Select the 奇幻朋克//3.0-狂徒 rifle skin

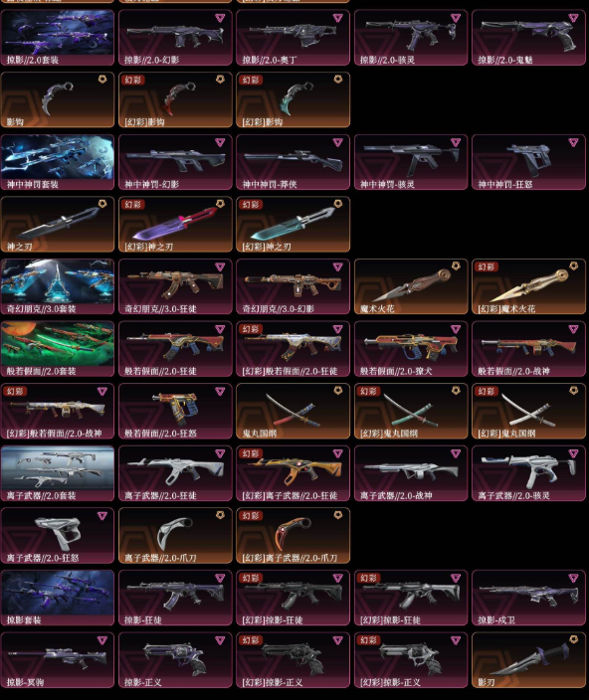pos(175,286)
